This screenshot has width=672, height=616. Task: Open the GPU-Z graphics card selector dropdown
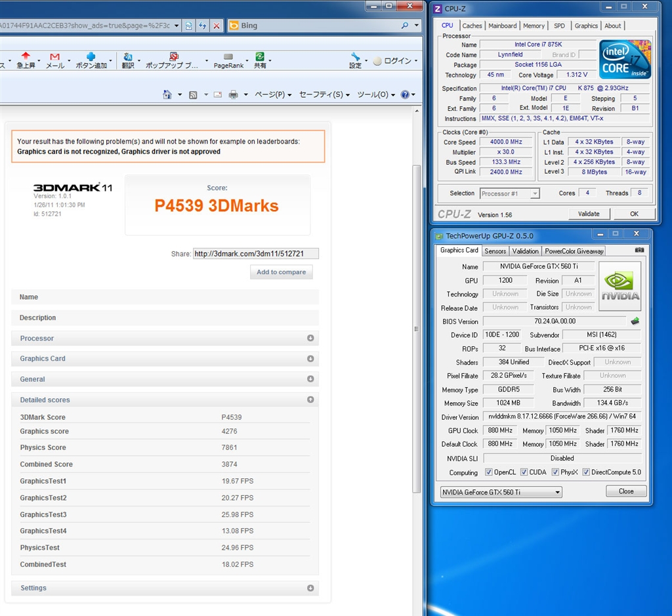click(x=557, y=492)
